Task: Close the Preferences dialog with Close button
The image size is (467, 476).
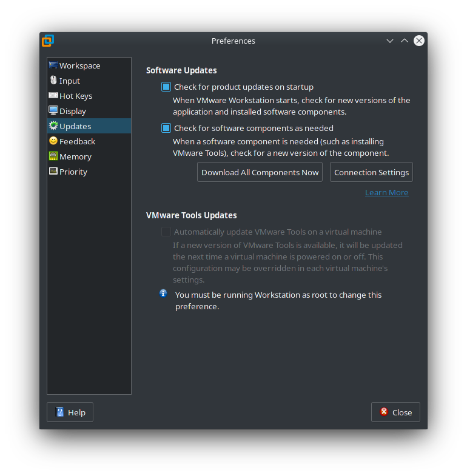Action: pos(395,412)
